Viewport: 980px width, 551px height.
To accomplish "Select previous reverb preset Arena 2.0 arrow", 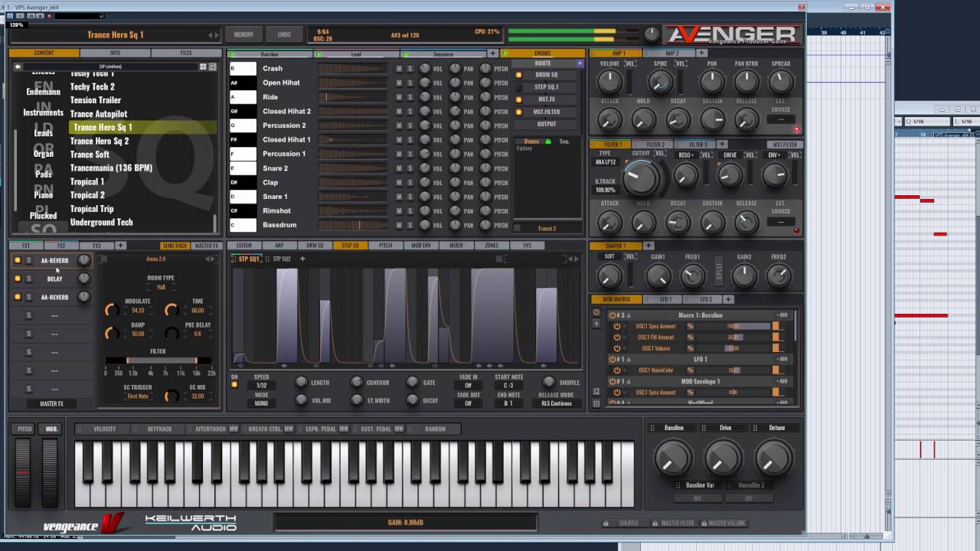I will click(x=207, y=259).
